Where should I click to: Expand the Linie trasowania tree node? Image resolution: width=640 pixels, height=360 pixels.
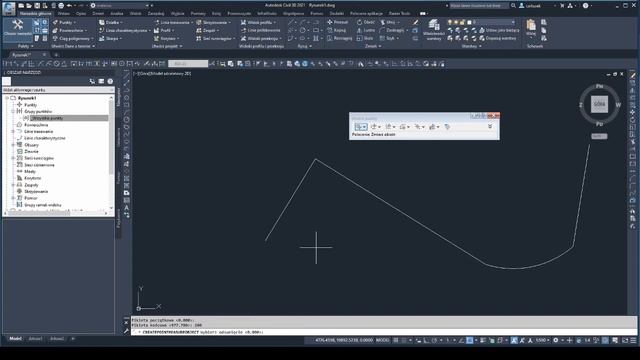tap(13, 131)
